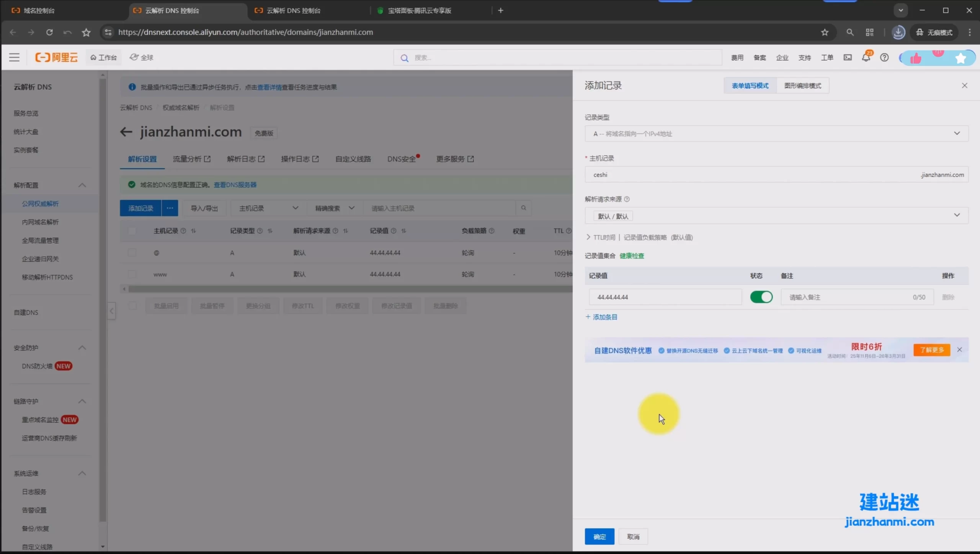Toggle the 44.44.44.44 record status switch
980x554 pixels.
(761, 297)
